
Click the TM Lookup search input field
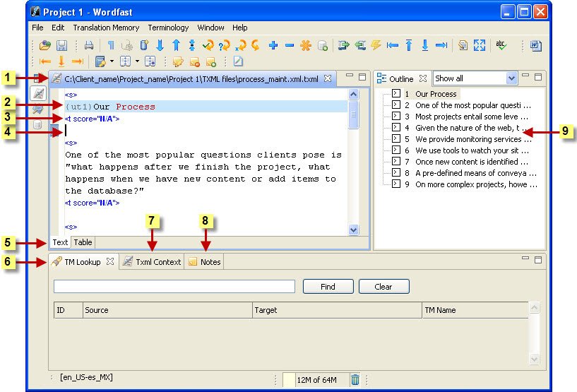(174, 286)
